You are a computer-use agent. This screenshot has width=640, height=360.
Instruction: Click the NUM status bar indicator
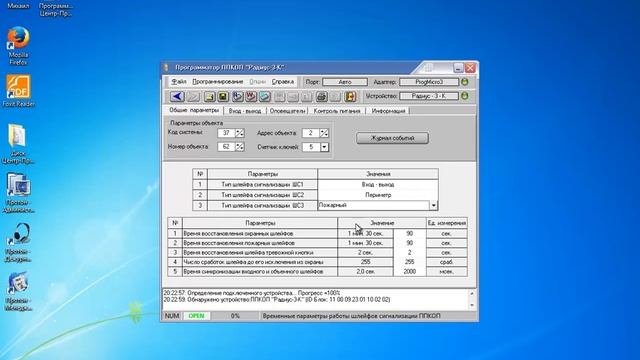(x=172, y=316)
